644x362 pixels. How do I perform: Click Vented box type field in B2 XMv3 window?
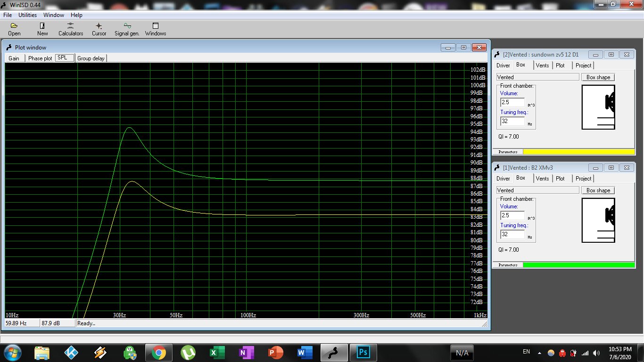537,190
